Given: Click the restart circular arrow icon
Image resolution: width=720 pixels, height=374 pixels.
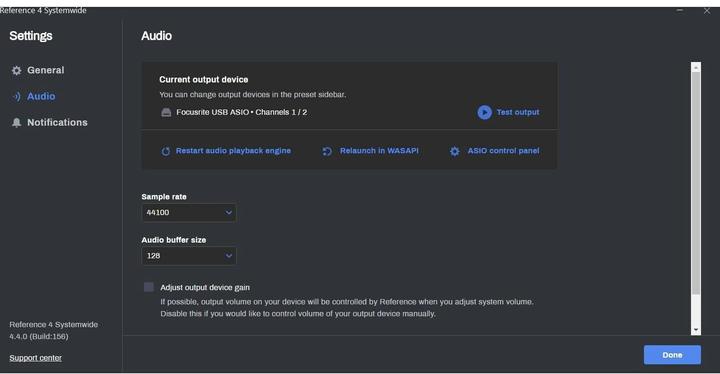Looking at the screenshot, I should click(166, 151).
